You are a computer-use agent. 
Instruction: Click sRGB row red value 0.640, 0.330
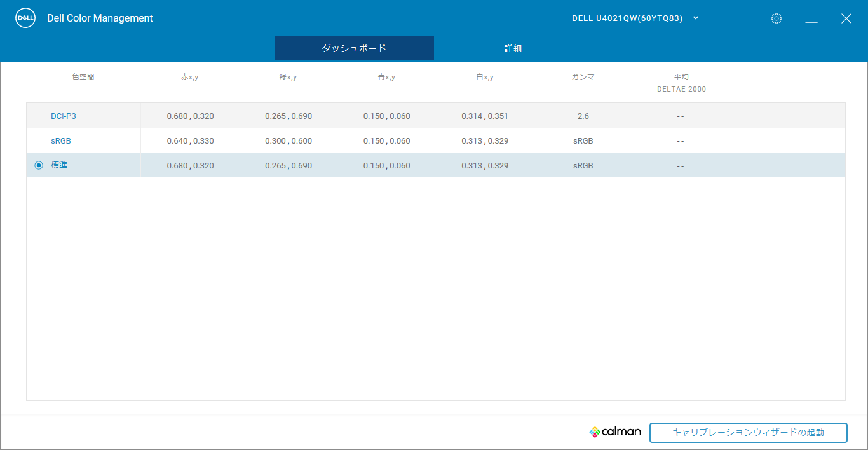point(191,141)
